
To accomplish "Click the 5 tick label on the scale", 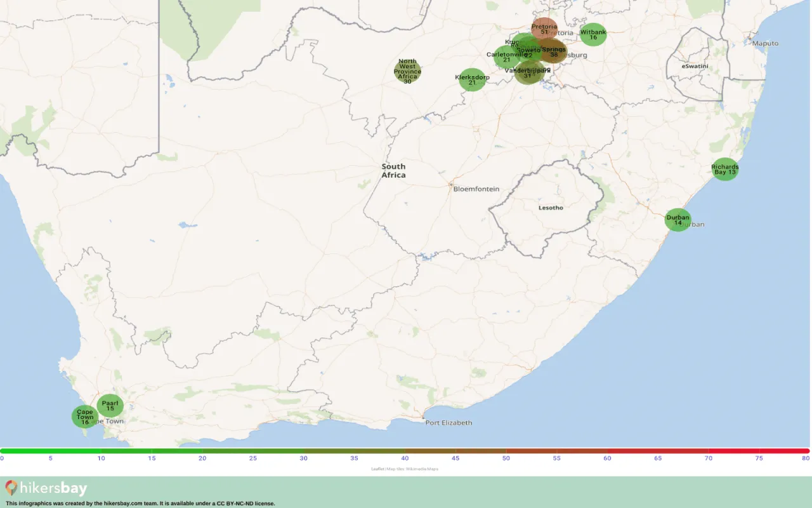I will tap(51, 458).
